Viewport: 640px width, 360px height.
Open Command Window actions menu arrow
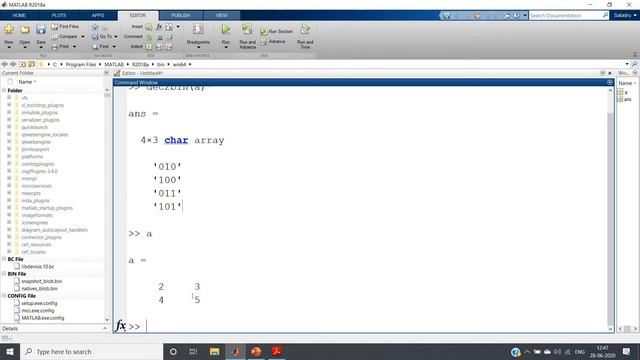[x=610, y=82]
